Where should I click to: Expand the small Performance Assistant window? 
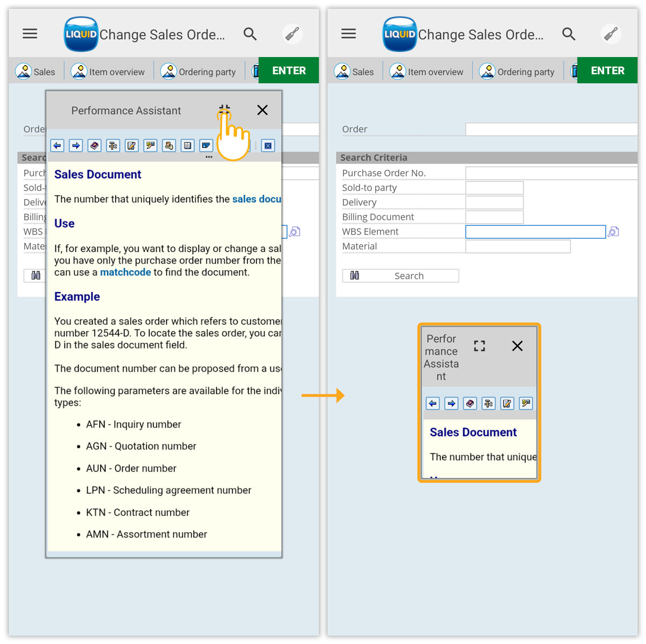click(x=480, y=346)
